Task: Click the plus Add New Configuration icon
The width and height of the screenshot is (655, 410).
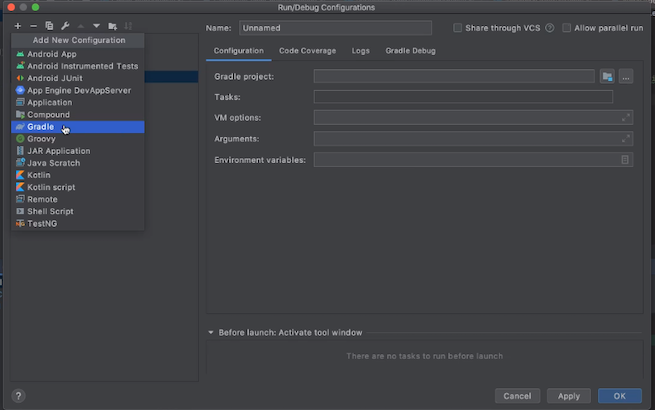Action: coord(18,25)
